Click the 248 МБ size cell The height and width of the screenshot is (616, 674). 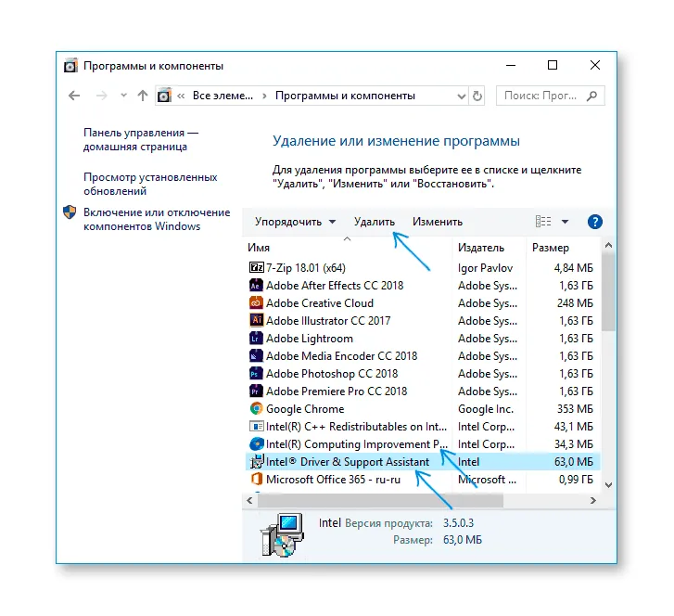pyautogui.click(x=575, y=302)
